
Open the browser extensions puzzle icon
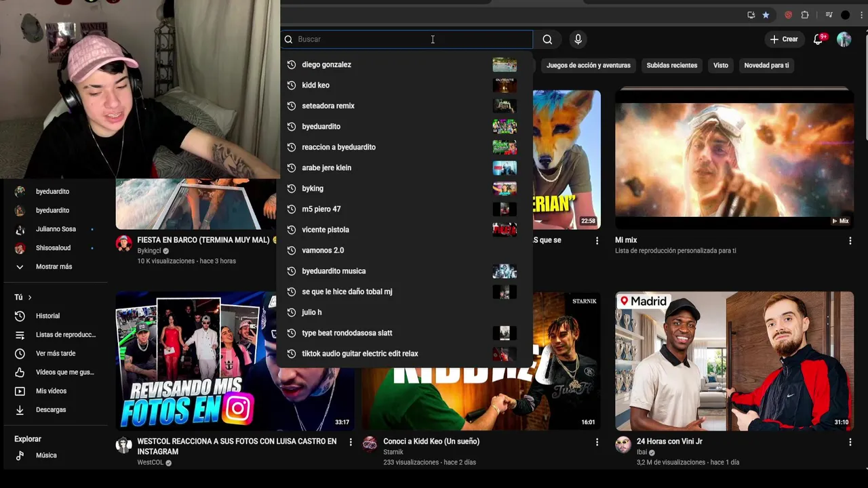(805, 15)
